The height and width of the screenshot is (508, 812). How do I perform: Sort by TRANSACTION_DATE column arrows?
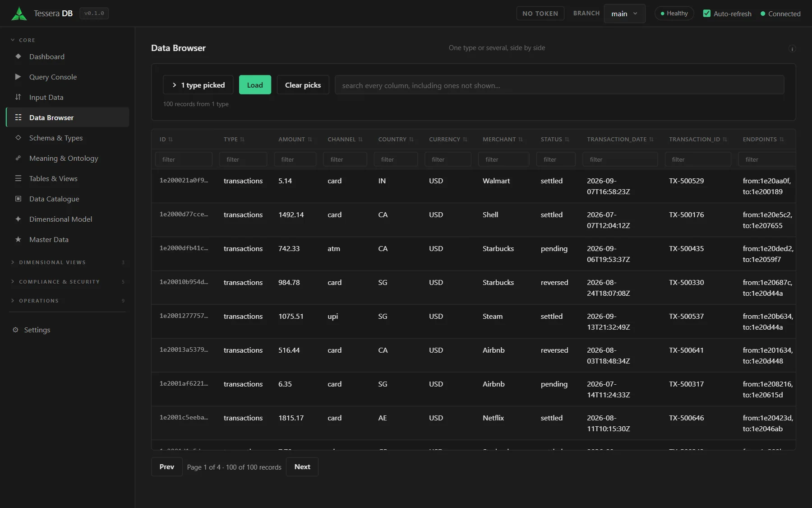coord(651,140)
